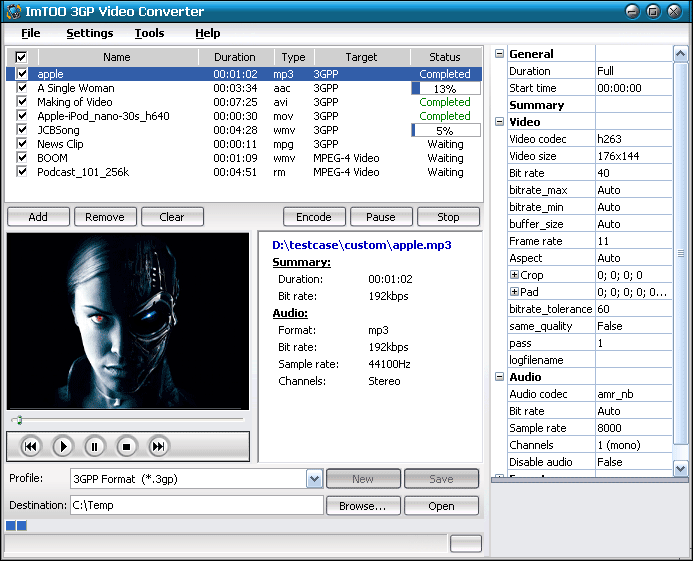Viewport: 693px width, 561px height.
Task: Select the Podcast_101_256k row
Action: click(x=244, y=172)
